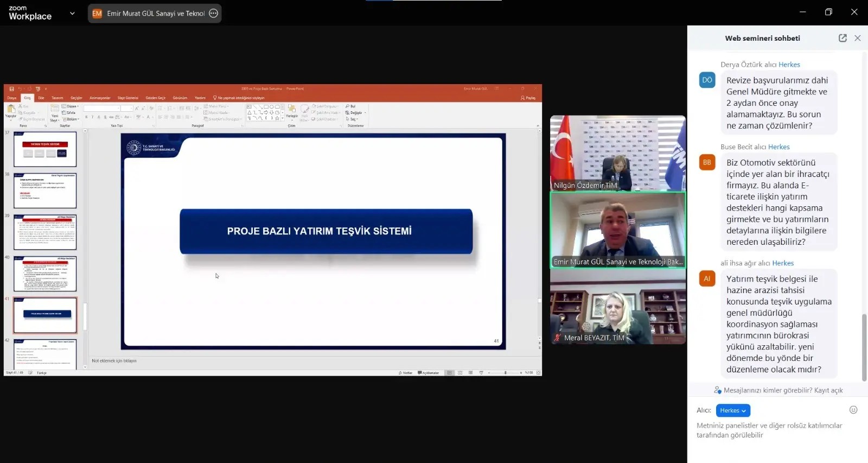This screenshot has width=868, height=463.
Task: Switch to the Tasarım ribbon tab
Action: (x=58, y=98)
